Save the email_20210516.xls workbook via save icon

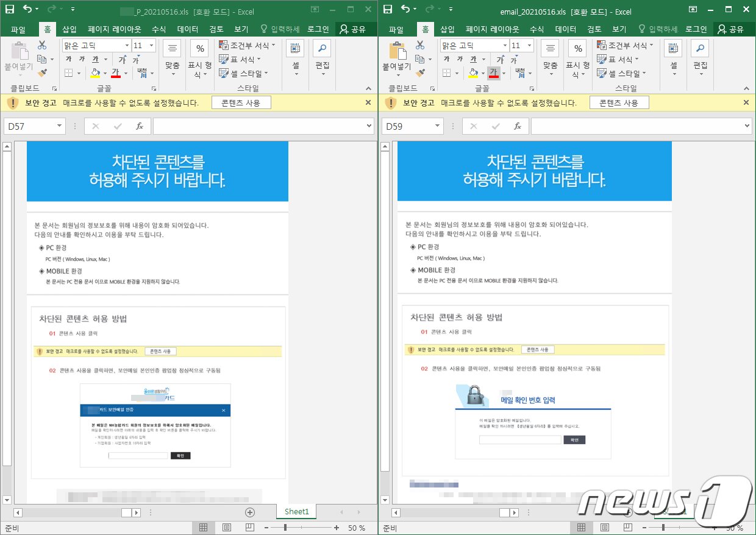[388, 10]
